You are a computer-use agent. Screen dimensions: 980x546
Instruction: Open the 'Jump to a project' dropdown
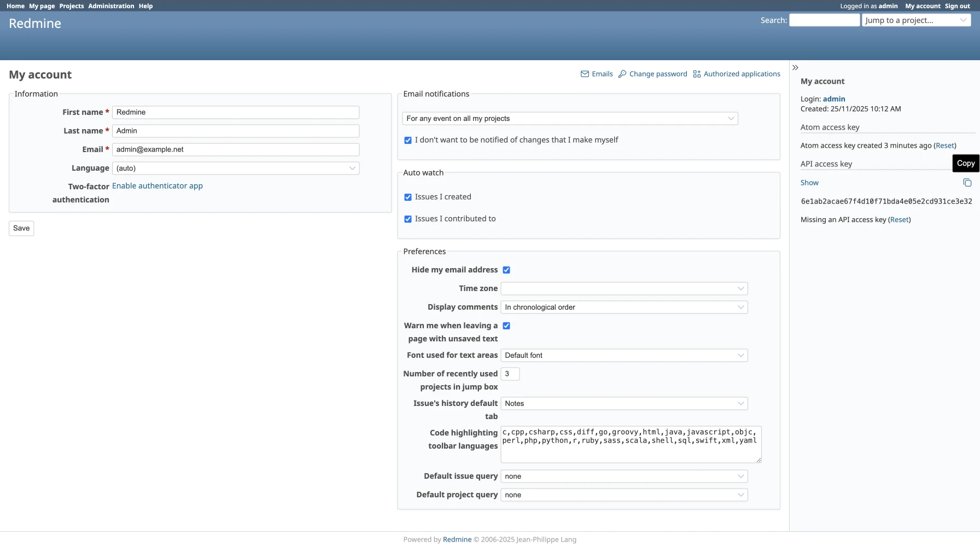pos(916,20)
